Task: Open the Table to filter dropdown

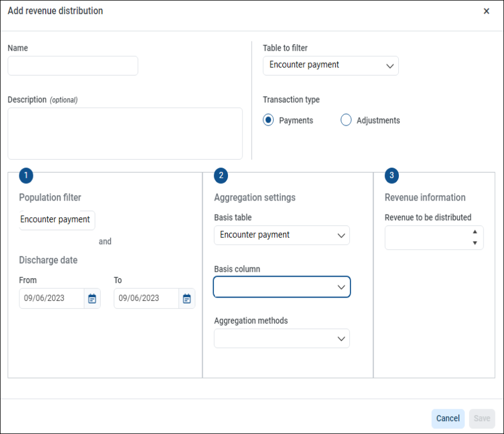Action: pos(331,66)
